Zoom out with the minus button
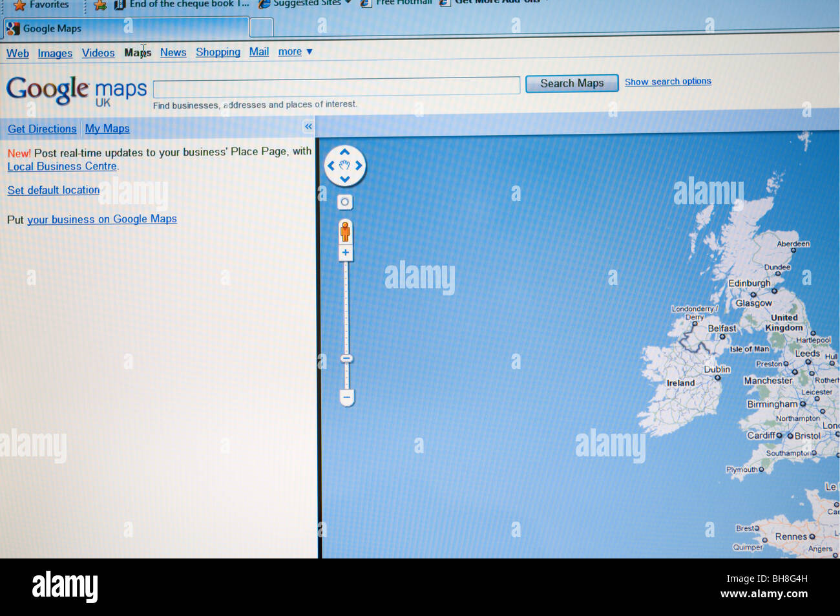Image resolution: width=840 pixels, height=616 pixels. (x=347, y=398)
